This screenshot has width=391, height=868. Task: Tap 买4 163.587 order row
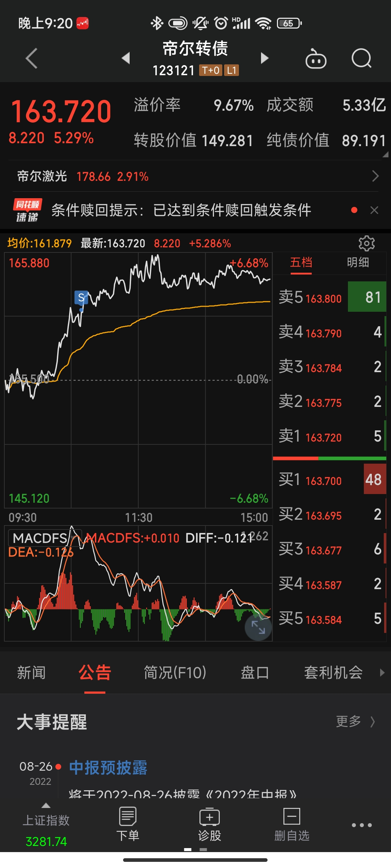coord(330,584)
